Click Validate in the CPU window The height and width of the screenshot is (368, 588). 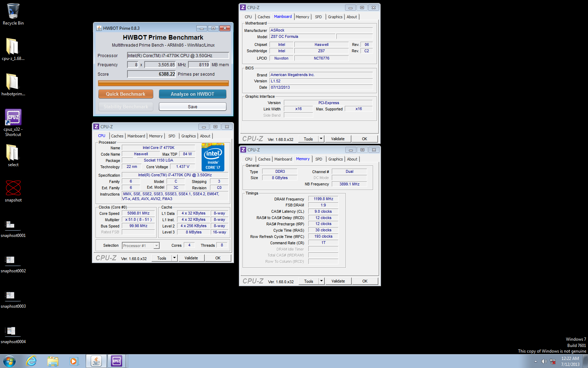(x=191, y=258)
